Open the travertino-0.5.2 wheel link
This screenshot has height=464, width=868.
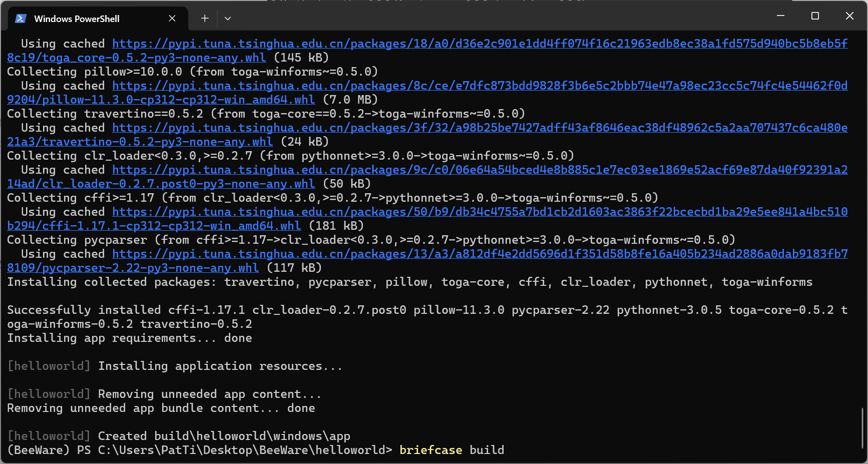pos(140,142)
